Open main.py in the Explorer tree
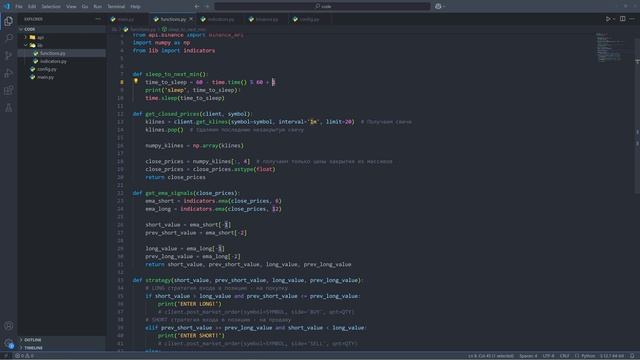 coord(61,77)
